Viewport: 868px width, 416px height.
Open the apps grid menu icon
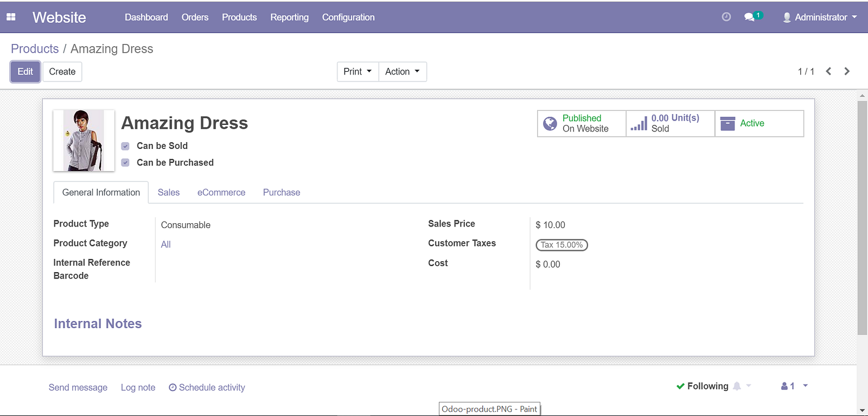11,17
